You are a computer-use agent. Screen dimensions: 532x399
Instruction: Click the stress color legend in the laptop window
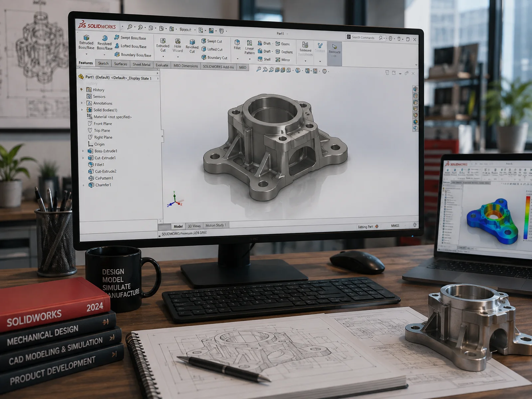527,218
